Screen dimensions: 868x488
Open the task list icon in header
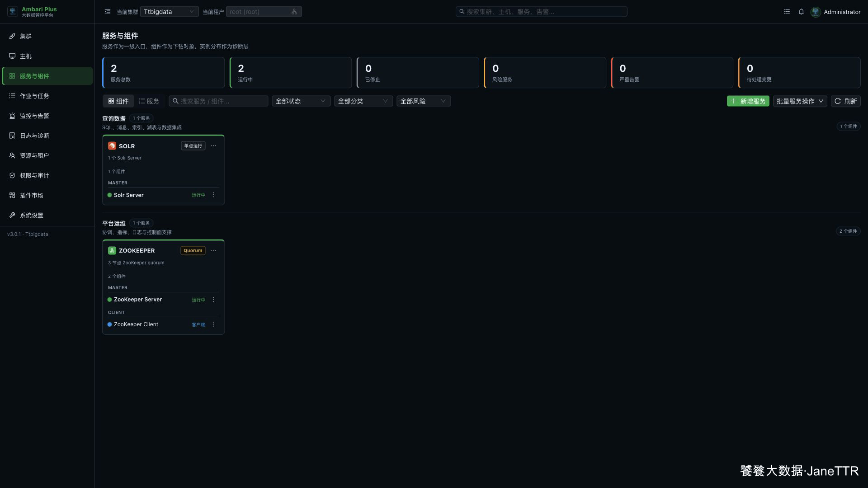(787, 12)
